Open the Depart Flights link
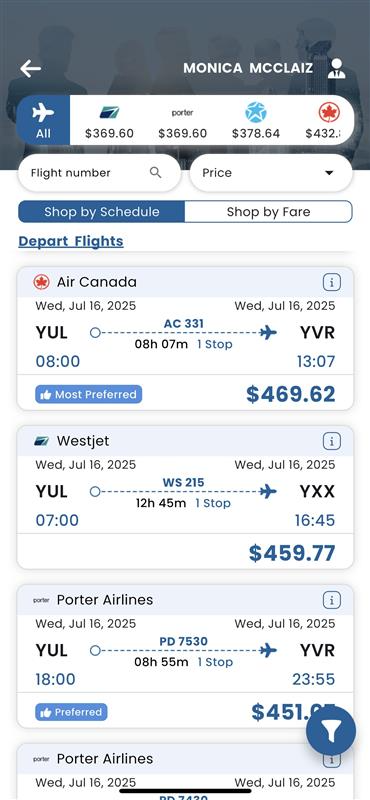 coord(71,241)
